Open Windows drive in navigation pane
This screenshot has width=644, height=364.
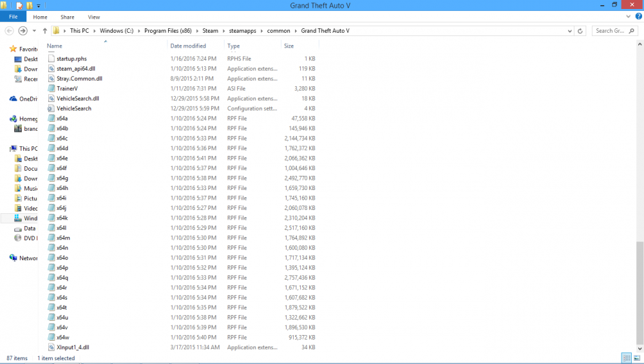tap(26, 218)
